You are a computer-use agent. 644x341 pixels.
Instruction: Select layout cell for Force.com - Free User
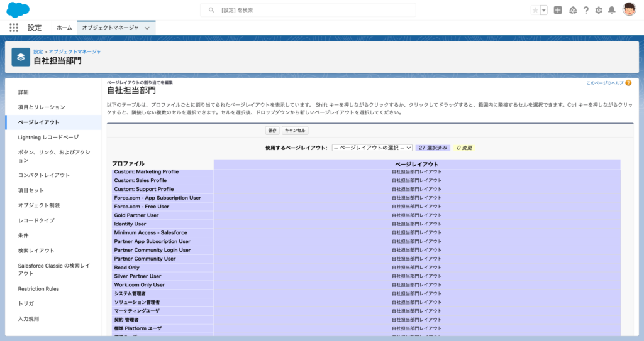pyautogui.click(x=416, y=207)
